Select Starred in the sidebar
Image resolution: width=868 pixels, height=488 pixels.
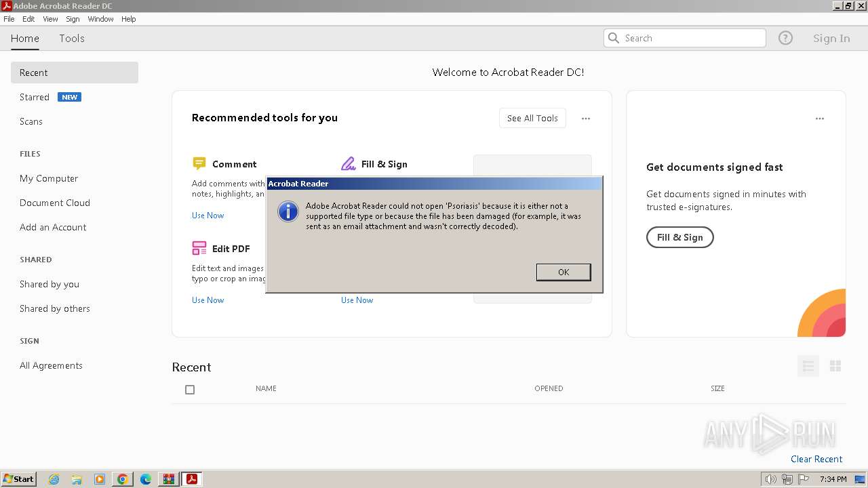(x=35, y=97)
